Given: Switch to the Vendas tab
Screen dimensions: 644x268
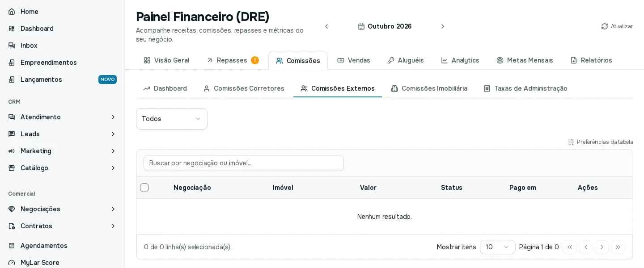Looking at the screenshot, I should point(354,60).
